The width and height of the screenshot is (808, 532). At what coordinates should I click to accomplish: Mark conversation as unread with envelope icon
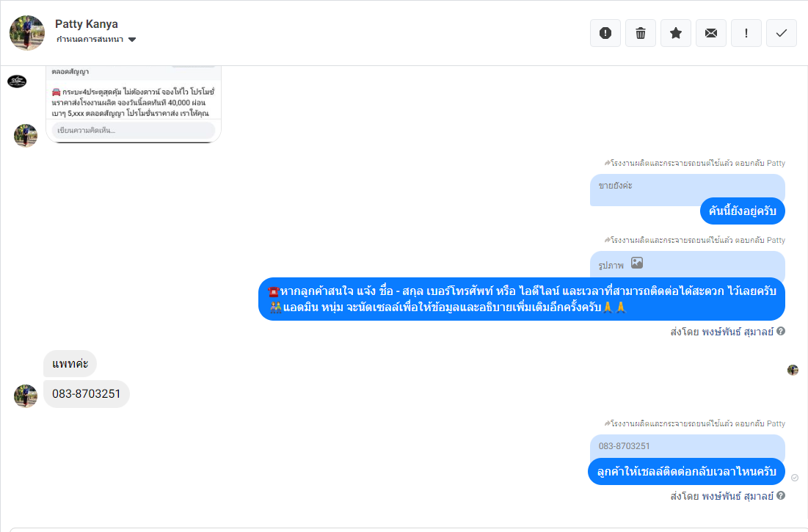711,33
